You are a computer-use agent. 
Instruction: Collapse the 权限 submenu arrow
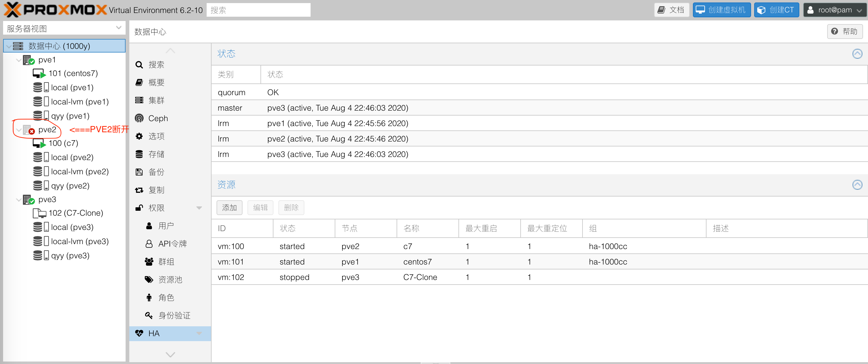tap(199, 208)
